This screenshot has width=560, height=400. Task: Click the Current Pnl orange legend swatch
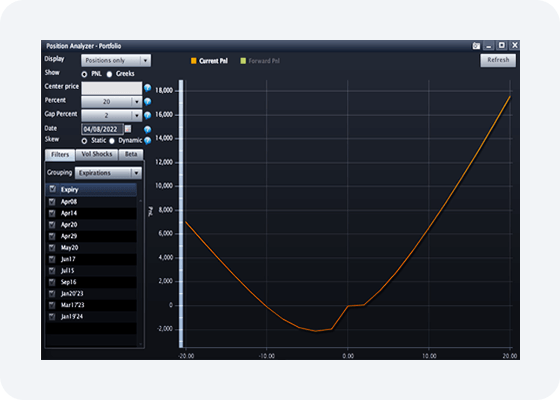coord(194,61)
